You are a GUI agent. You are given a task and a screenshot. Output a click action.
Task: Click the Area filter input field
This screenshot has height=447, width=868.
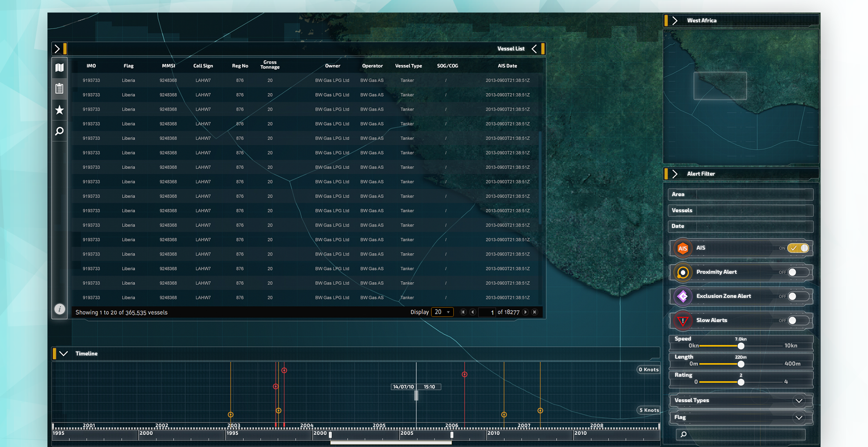click(754, 194)
